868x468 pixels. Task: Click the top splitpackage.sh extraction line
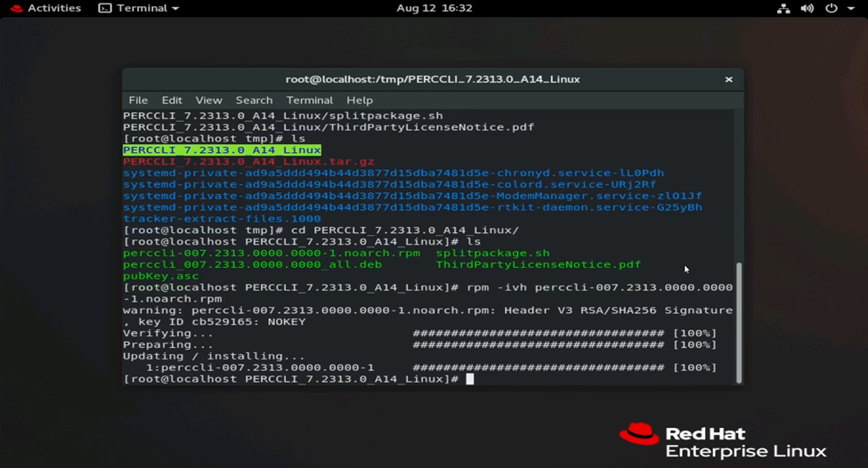(283, 116)
